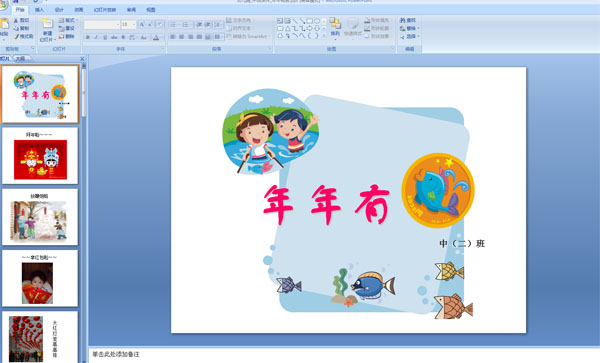Click the font color A icon

tap(156, 37)
